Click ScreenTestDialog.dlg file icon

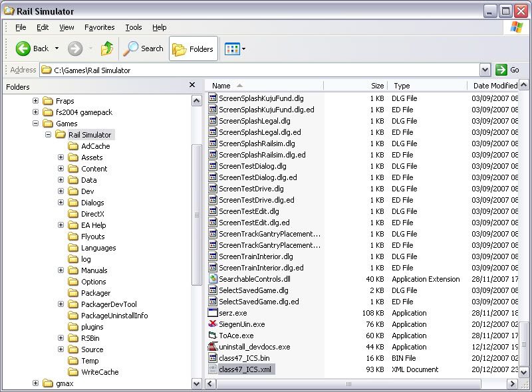[x=213, y=166]
